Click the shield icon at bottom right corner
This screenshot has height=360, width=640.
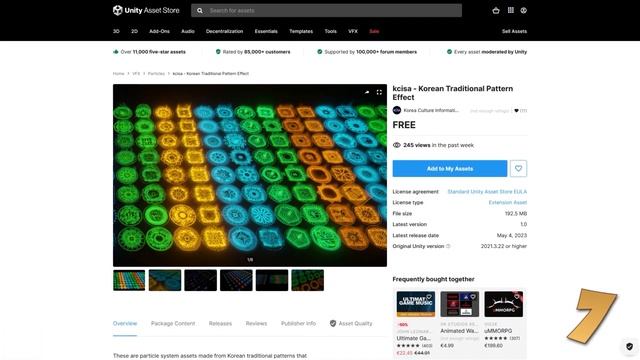pos(629,347)
